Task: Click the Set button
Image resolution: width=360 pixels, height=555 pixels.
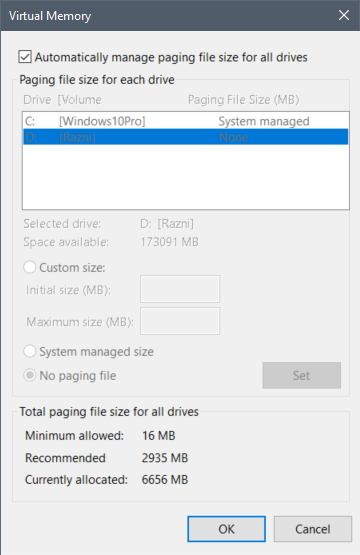Action: point(302,375)
